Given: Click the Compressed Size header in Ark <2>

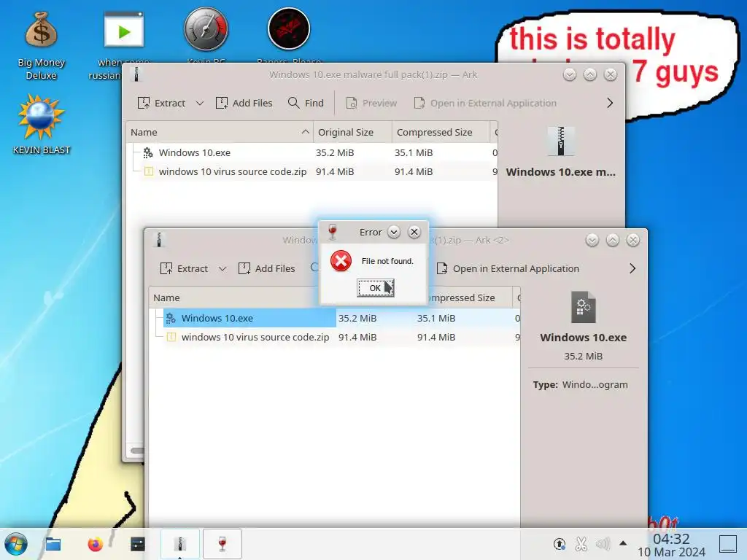Looking at the screenshot, I should coord(462,297).
